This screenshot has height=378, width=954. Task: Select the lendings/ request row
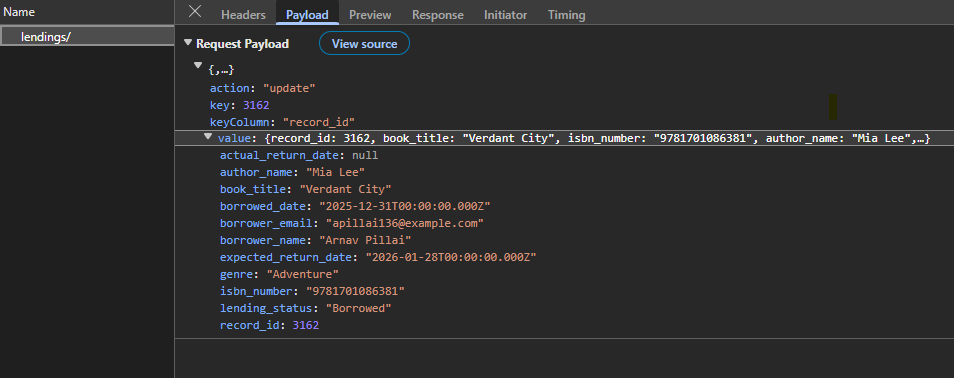click(x=87, y=37)
